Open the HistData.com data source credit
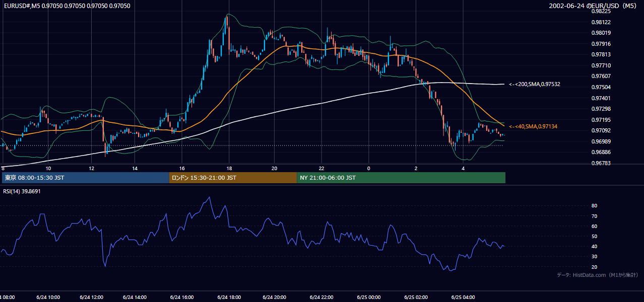This screenshot has width=644, height=302. [x=597, y=275]
